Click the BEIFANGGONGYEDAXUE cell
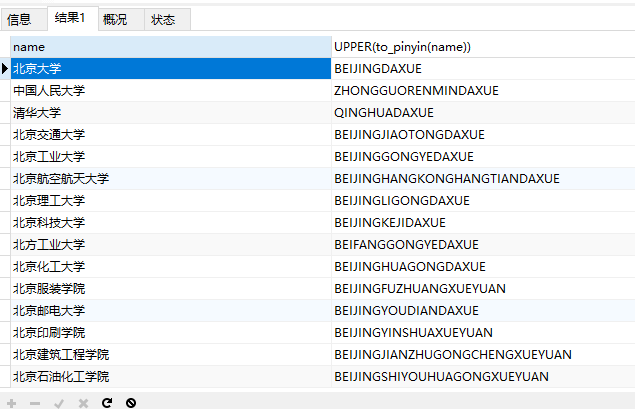 (x=483, y=245)
